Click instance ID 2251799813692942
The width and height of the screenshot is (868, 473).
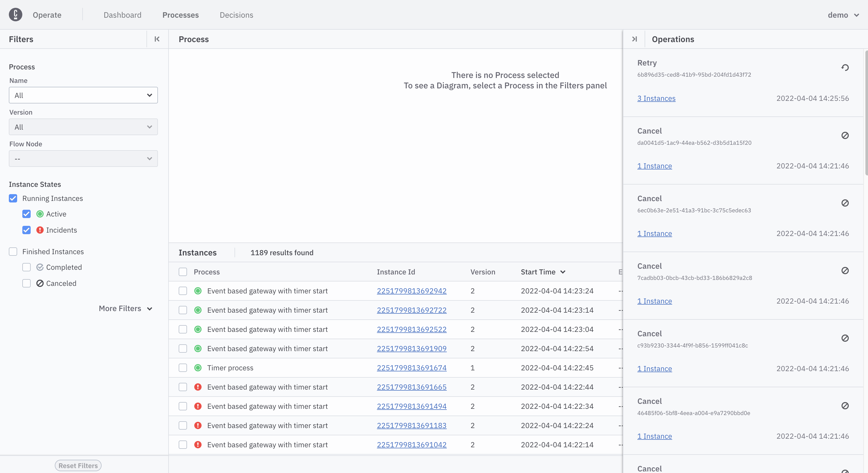[412, 291]
